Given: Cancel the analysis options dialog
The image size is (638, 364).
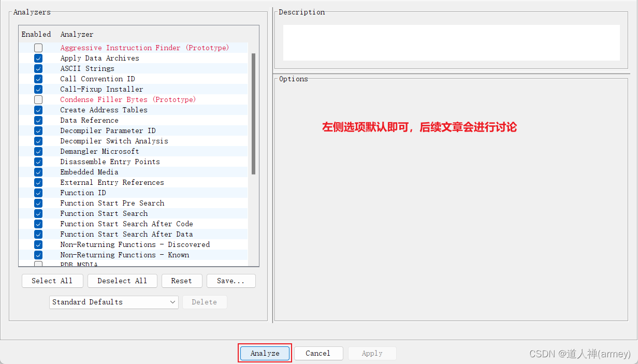Looking at the screenshot, I should point(318,353).
